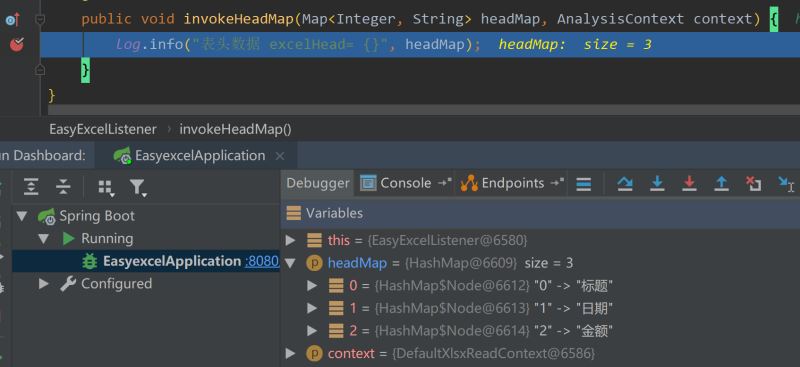800x367 pixels.
Task: Collapse the headMap variable node
Action: pyautogui.click(x=290, y=263)
